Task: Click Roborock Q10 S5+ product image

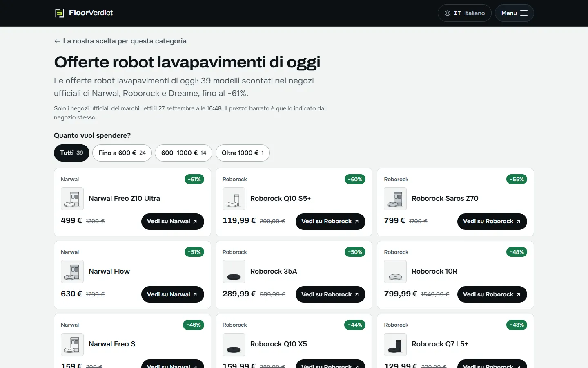Action: [234, 199]
